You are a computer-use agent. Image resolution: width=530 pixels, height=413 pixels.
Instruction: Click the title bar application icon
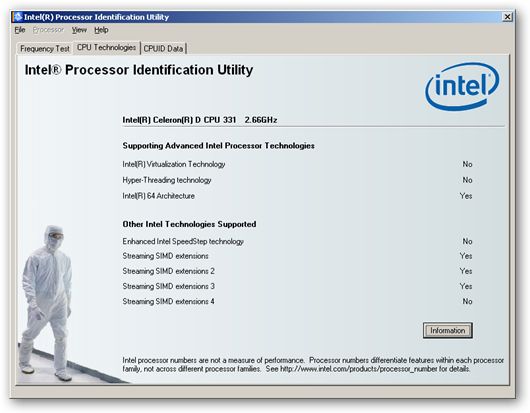click(x=18, y=17)
